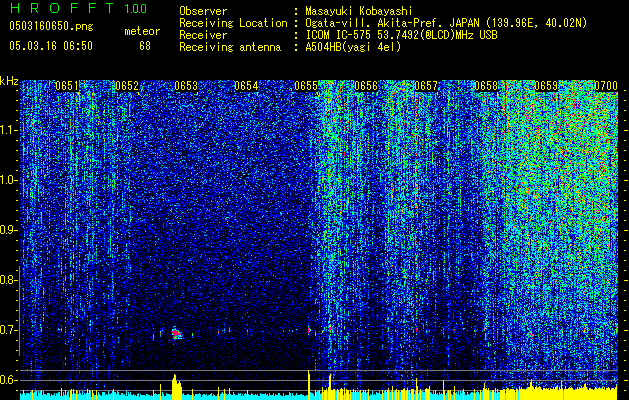
Task: Click the 0.8 kHz axis tick label
Action: coord(7,280)
